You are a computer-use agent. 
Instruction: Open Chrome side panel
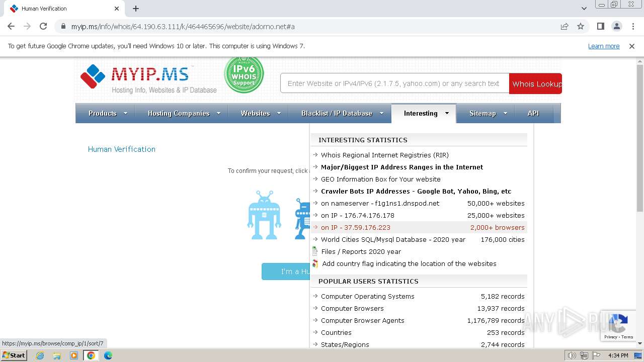pos(601,26)
